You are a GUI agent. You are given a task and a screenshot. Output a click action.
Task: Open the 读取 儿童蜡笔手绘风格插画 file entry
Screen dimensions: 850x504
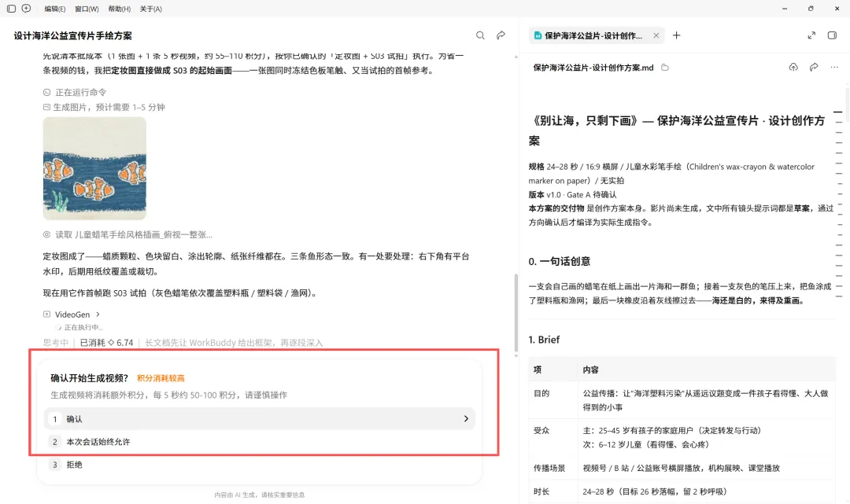(134, 234)
